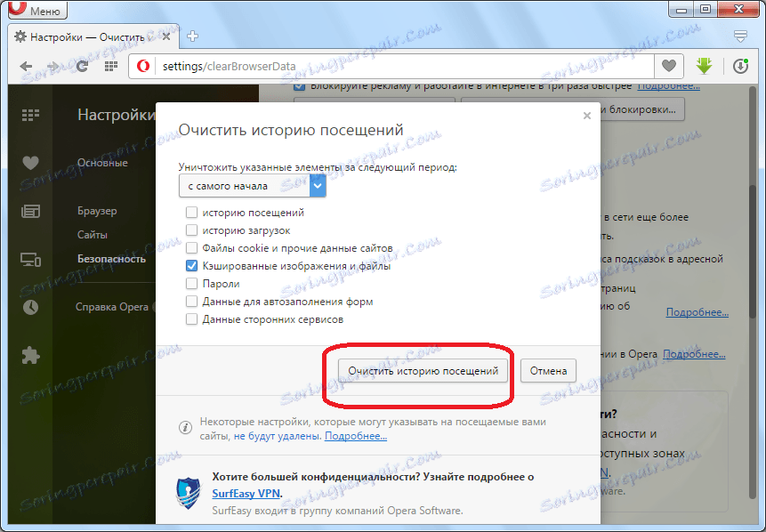Select Браузер settings section

(x=97, y=211)
